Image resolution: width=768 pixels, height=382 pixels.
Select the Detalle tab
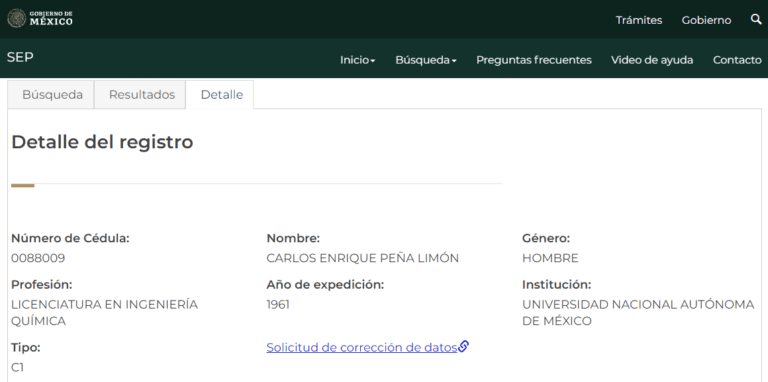point(220,95)
